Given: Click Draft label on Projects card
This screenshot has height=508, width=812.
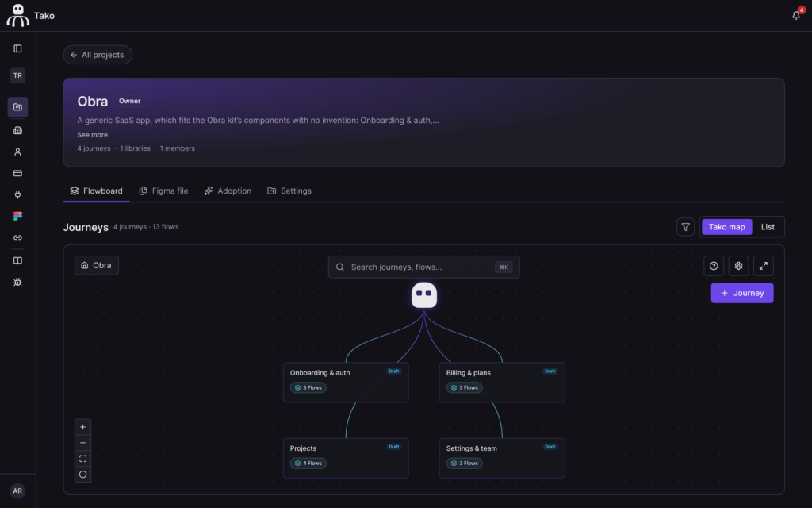Looking at the screenshot, I should [394, 447].
